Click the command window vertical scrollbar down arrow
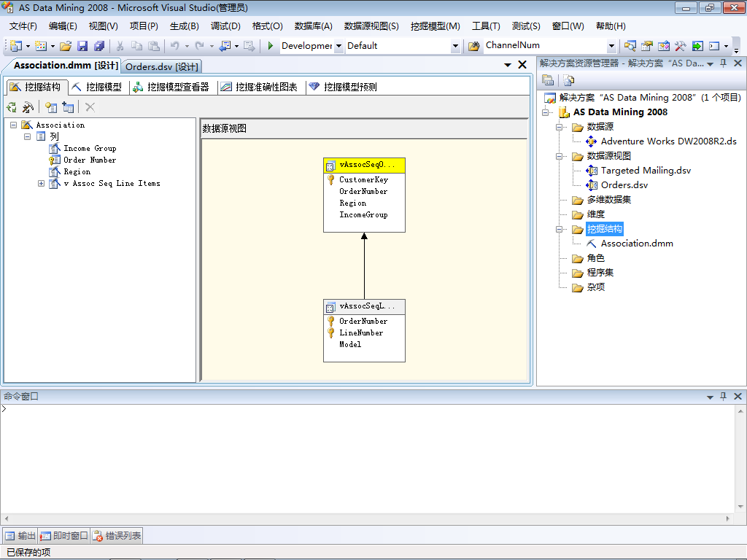The height and width of the screenshot is (560, 747). pyautogui.click(x=740, y=507)
